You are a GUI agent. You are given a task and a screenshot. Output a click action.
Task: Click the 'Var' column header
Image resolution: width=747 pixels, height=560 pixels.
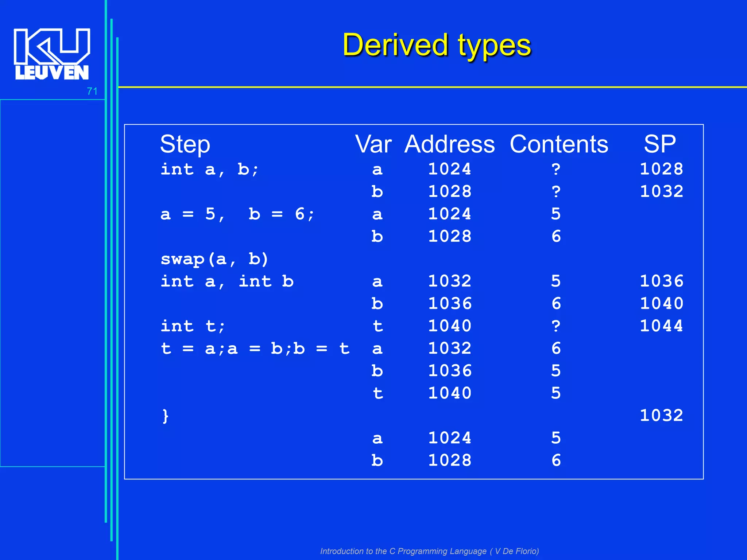[x=373, y=144]
